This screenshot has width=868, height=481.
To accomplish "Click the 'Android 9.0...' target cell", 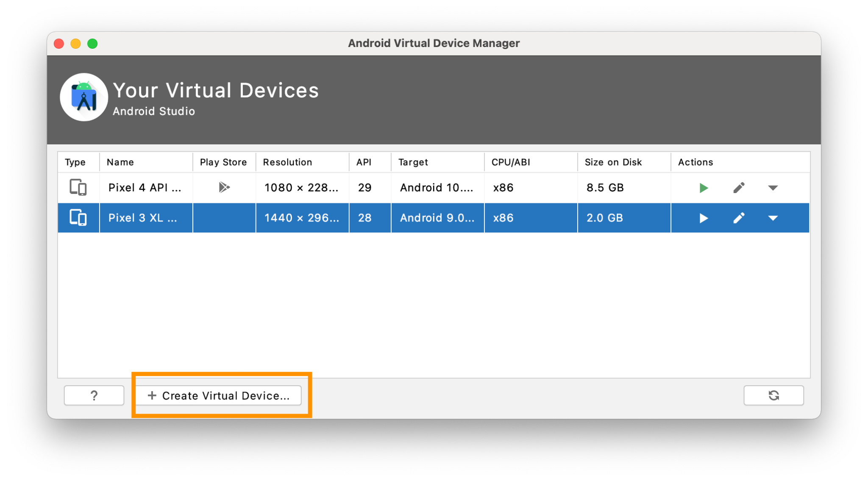I will pos(438,218).
